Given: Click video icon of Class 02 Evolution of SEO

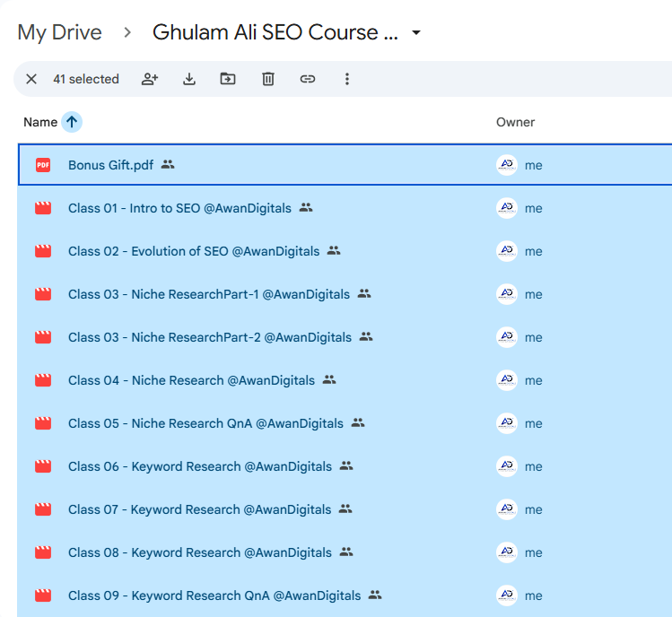Looking at the screenshot, I should (43, 251).
